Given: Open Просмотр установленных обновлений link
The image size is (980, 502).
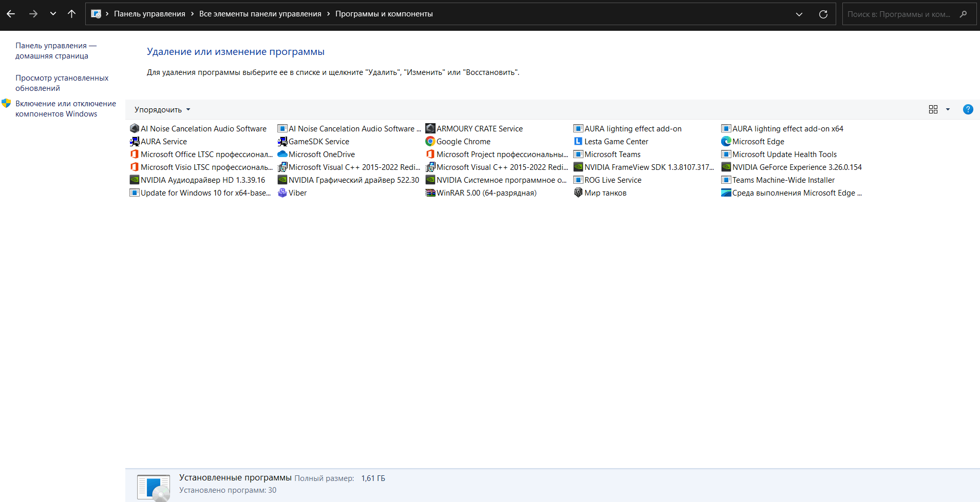Looking at the screenshot, I should click(x=62, y=83).
